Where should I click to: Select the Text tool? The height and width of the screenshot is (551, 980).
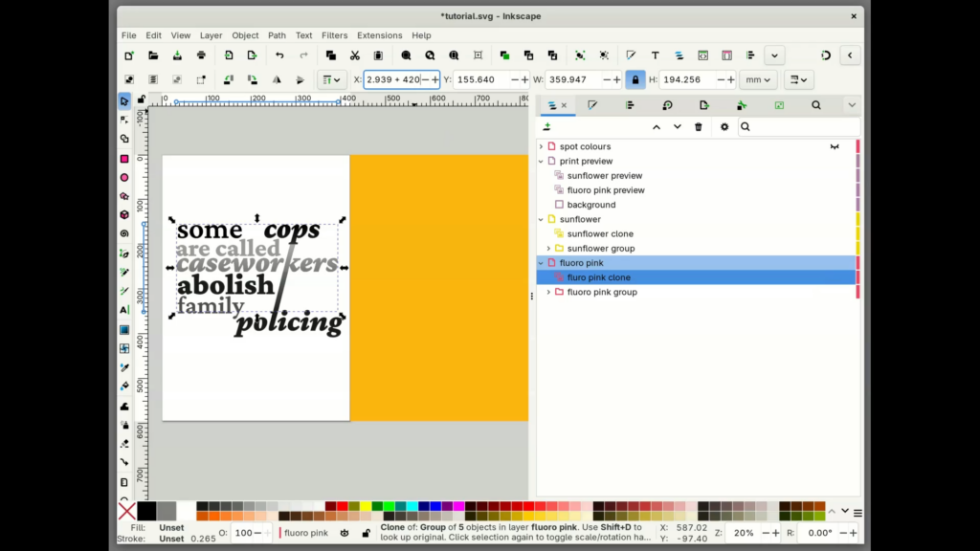[123, 311]
